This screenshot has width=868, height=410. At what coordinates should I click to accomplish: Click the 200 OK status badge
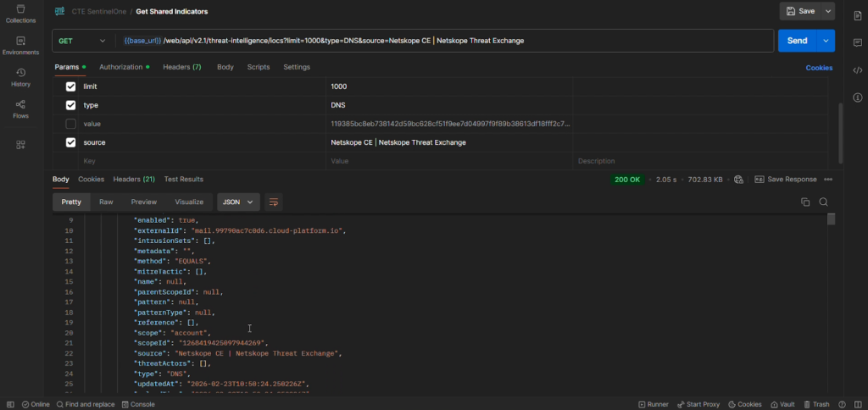coord(627,180)
